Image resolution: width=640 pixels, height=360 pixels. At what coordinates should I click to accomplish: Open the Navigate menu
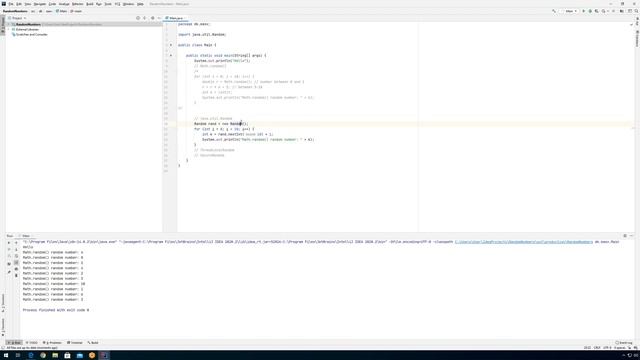[40, 4]
